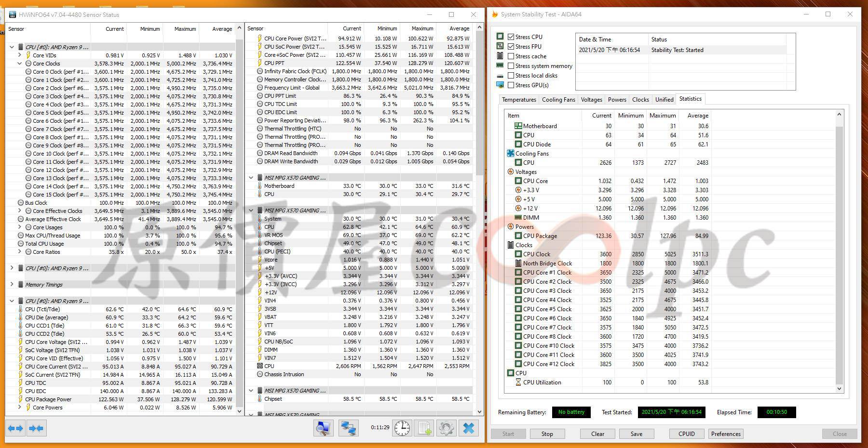
Task: Collapse the first MSI MPG X570 GAMING group
Action: (x=251, y=178)
